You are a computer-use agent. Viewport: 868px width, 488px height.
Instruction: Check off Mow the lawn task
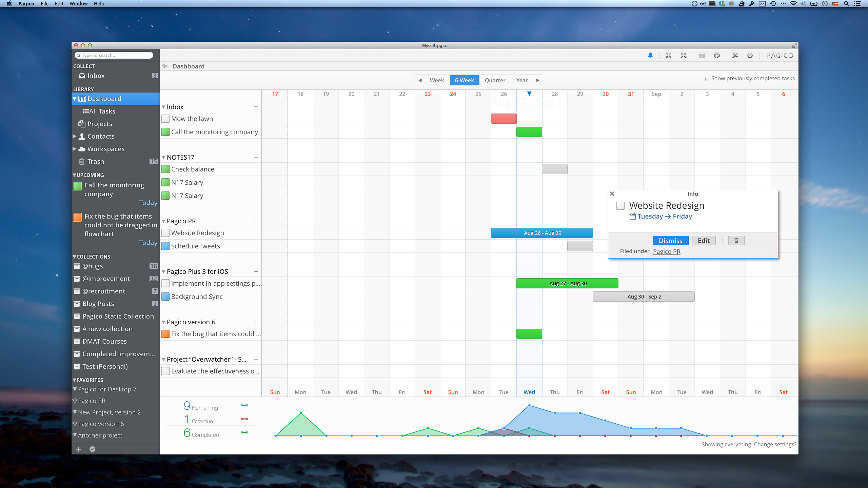click(165, 119)
